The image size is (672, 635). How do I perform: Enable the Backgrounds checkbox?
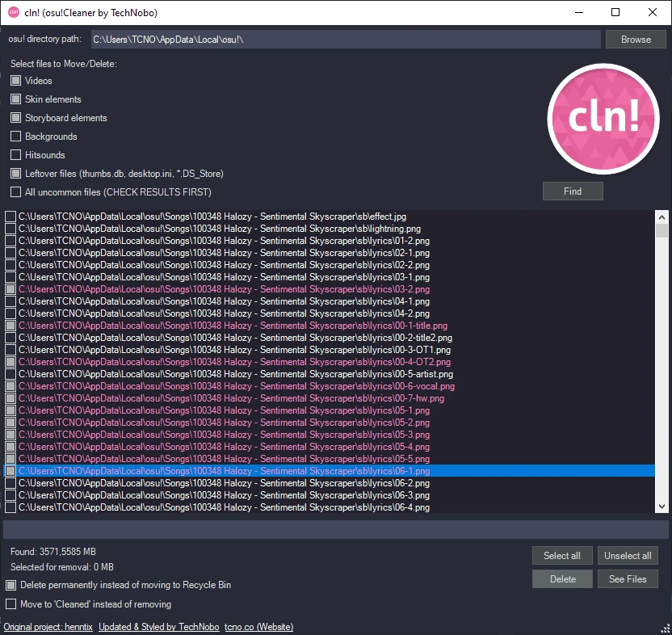click(x=16, y=137)
